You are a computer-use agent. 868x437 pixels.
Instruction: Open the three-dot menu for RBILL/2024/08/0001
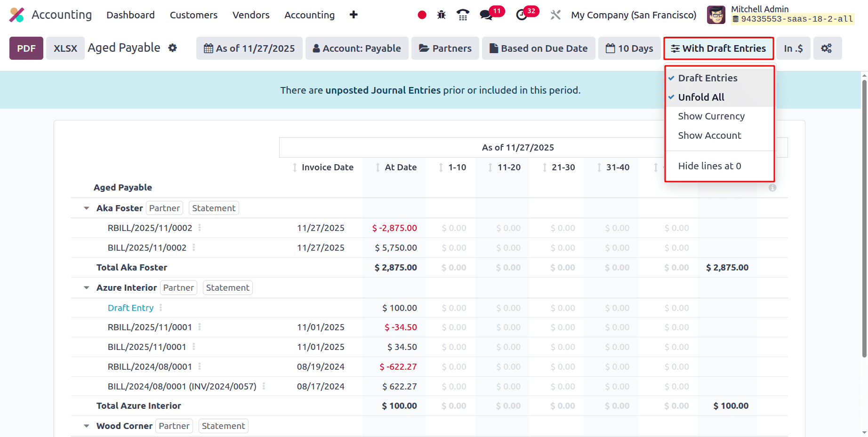point(200,366)
